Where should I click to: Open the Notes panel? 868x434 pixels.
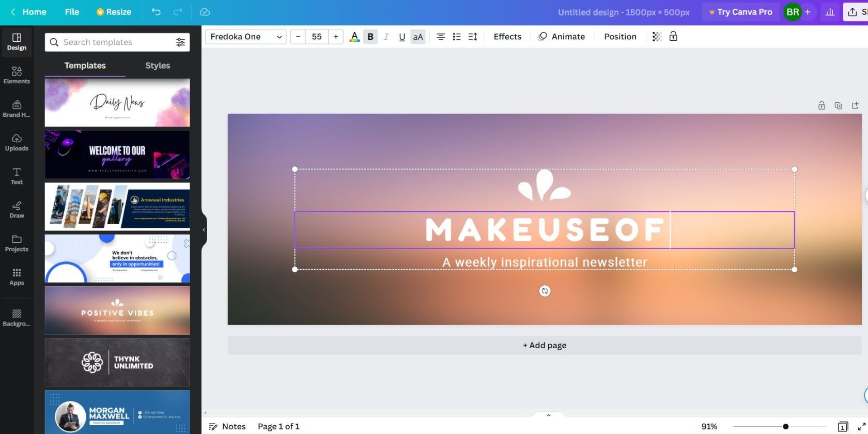(x=227, y=426)
